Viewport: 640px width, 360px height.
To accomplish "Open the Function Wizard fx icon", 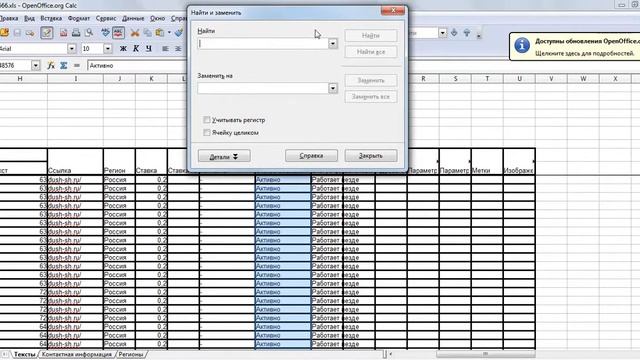I will point(51,65).
